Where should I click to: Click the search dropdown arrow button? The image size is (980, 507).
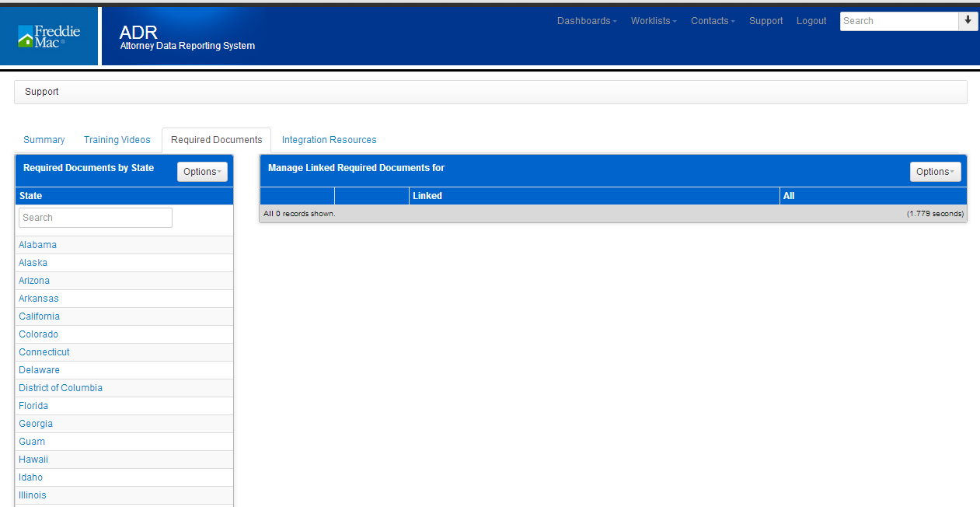pos(968,21)
